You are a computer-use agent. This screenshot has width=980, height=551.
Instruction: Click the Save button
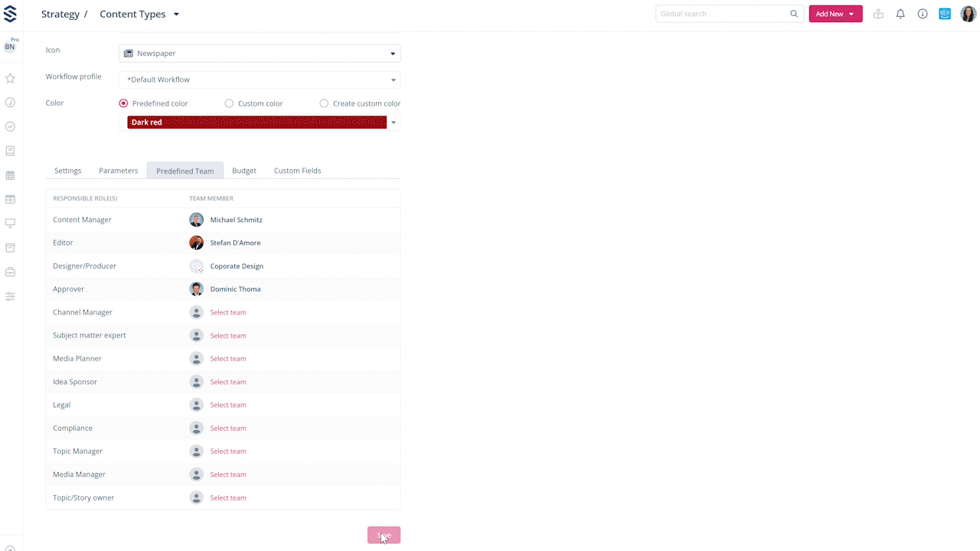pos(384,535)
